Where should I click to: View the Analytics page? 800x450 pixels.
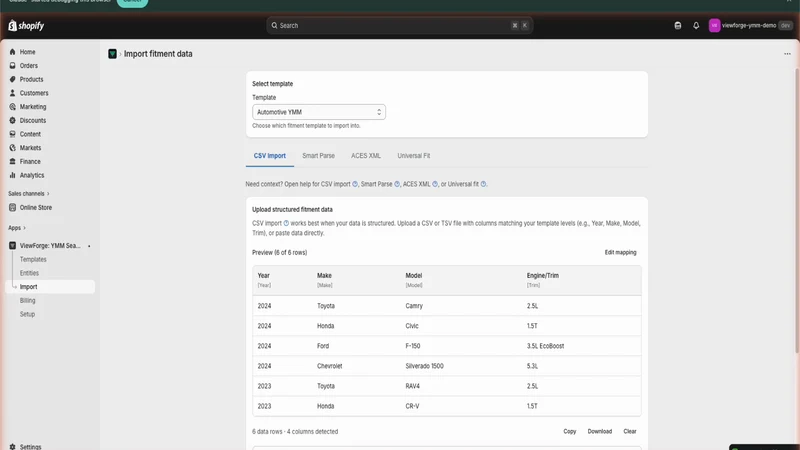pyautogui.click(x=32, y=176)
